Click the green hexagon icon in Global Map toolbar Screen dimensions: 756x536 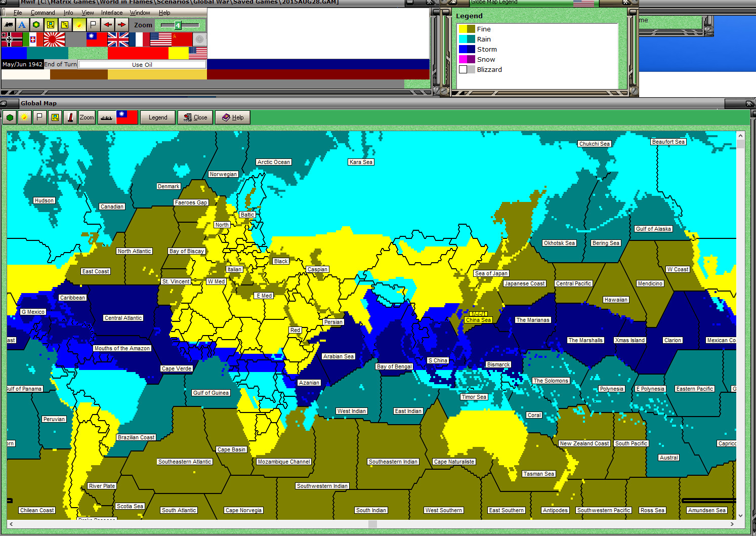pos(10,117)
